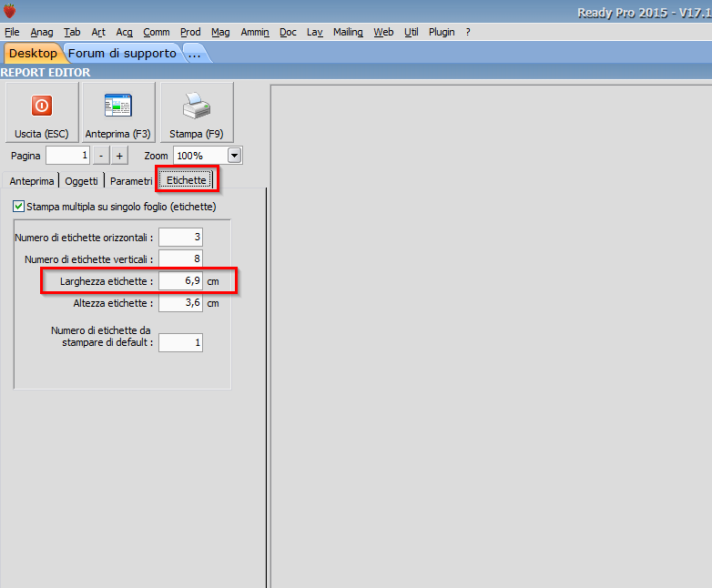Open the Mailing menu
Image resolution: width=712 pixels, height=588 pixels.
[348, 32]
